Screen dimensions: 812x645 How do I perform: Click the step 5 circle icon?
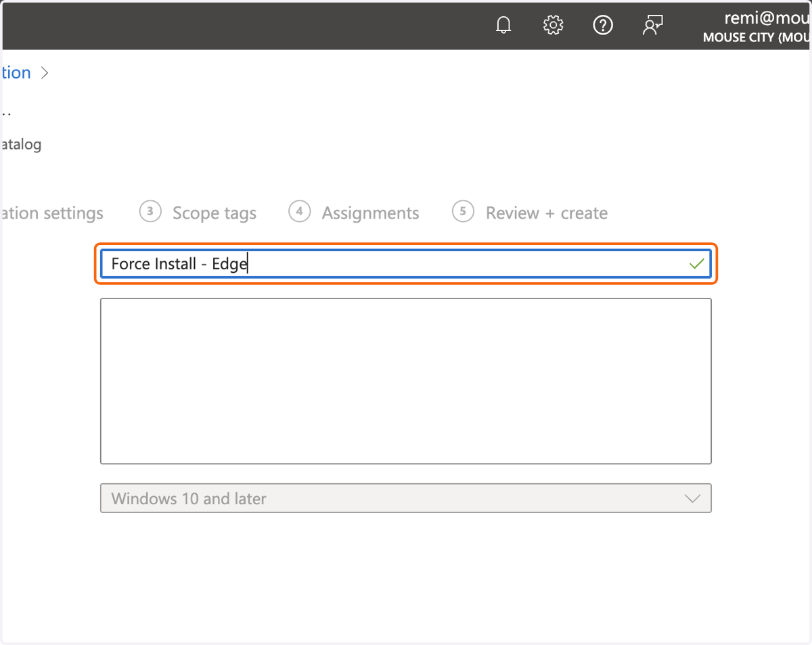pos(463,212)
